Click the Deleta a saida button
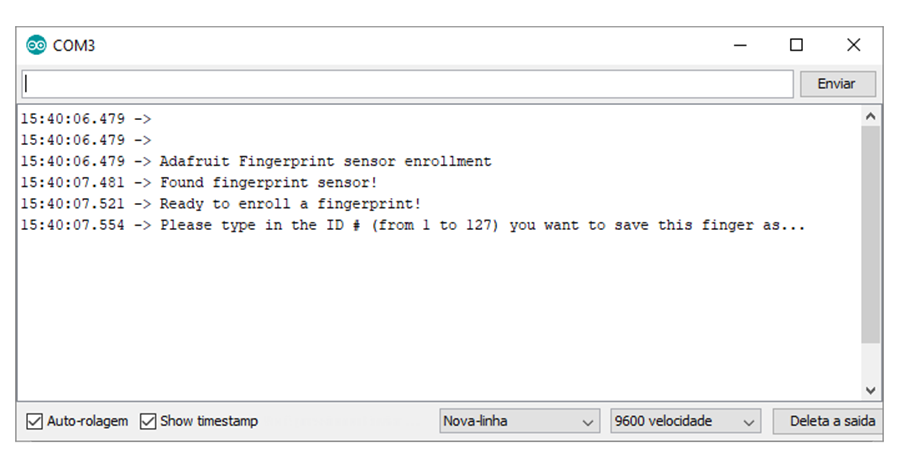Screen dimensions: 900x467 tap(831, 421)
